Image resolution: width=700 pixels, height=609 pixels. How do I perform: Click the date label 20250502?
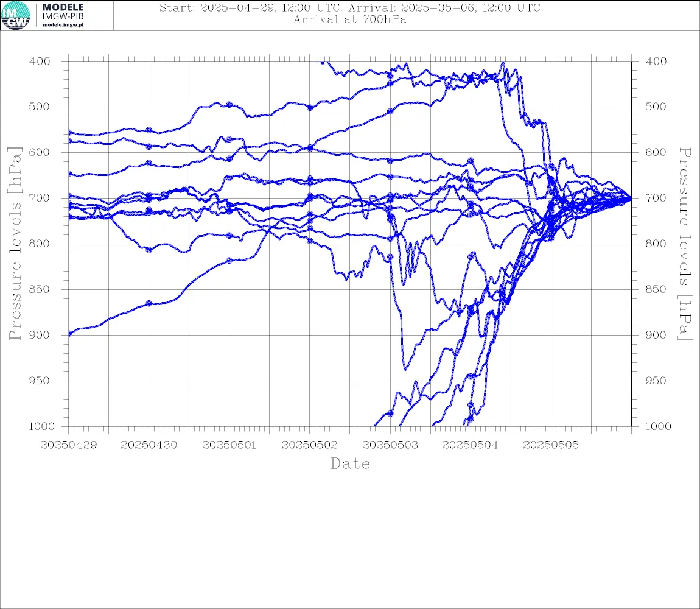[x=309, y=445]
